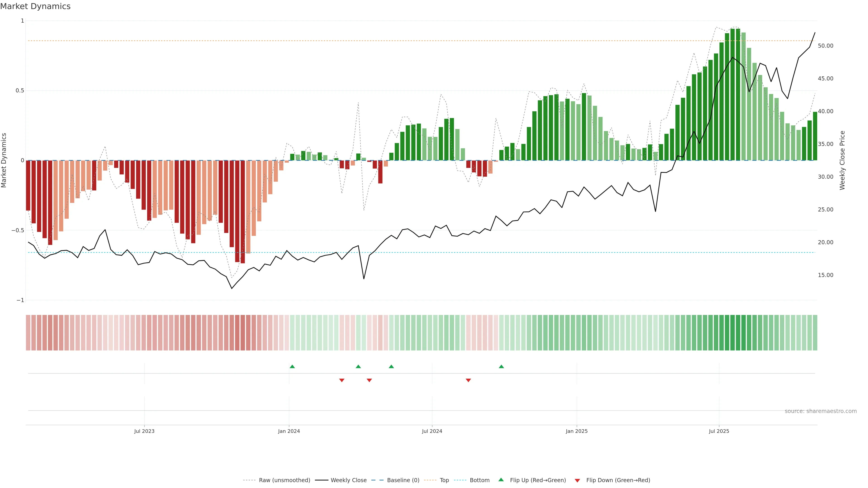Viewport: 868px width, 488px height.
Task: Click the source: sharemaestro.com text
Action: tap(821, 411)
